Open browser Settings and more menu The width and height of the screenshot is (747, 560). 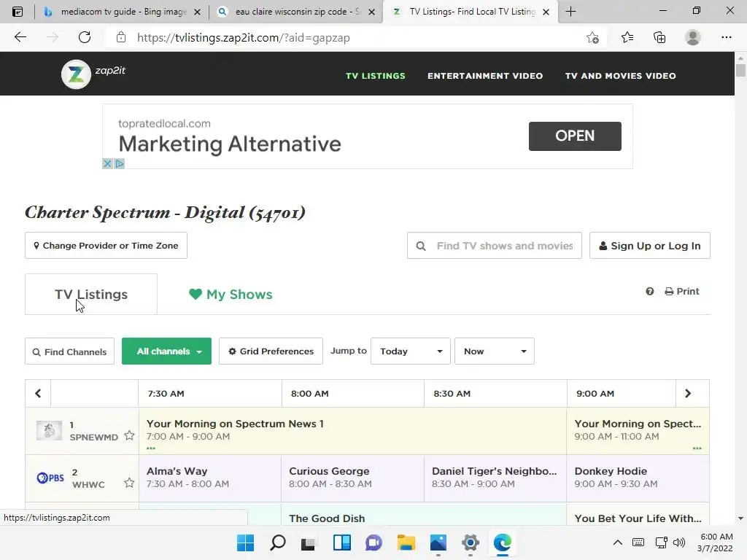(726, 37)
